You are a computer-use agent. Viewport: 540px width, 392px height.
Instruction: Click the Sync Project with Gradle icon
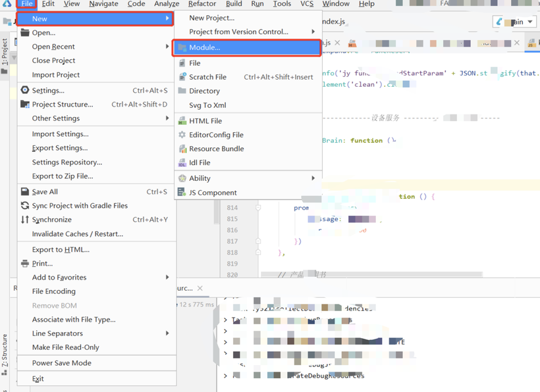[x=25, y=206]
